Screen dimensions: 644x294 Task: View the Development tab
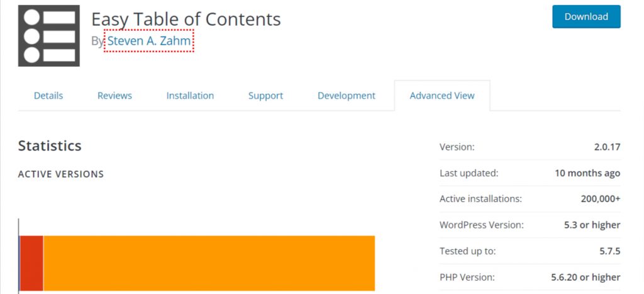[x=347, y=96]
